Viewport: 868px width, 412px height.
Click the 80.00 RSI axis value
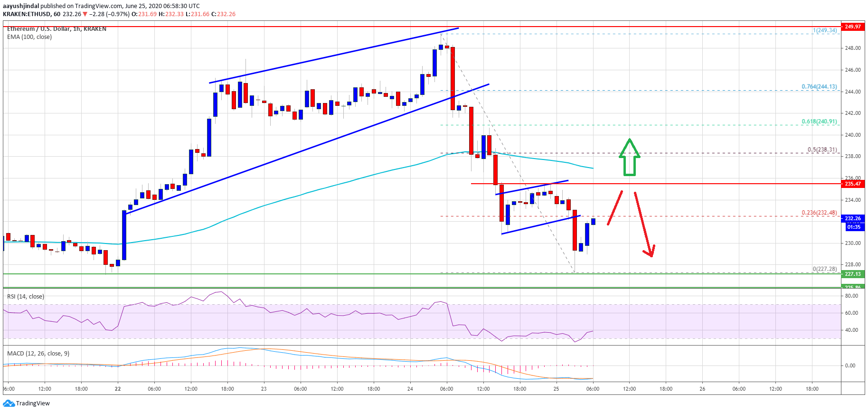[851, 296]
